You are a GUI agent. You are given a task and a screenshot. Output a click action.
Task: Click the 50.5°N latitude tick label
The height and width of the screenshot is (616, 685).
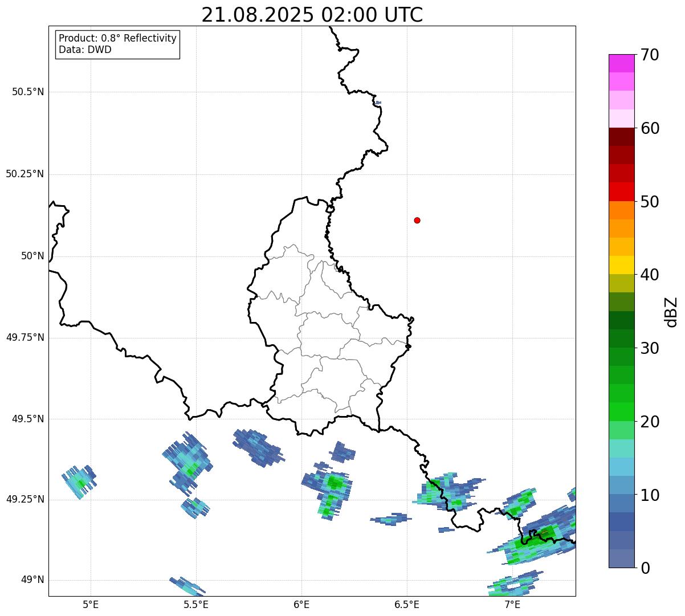[28, 92]
